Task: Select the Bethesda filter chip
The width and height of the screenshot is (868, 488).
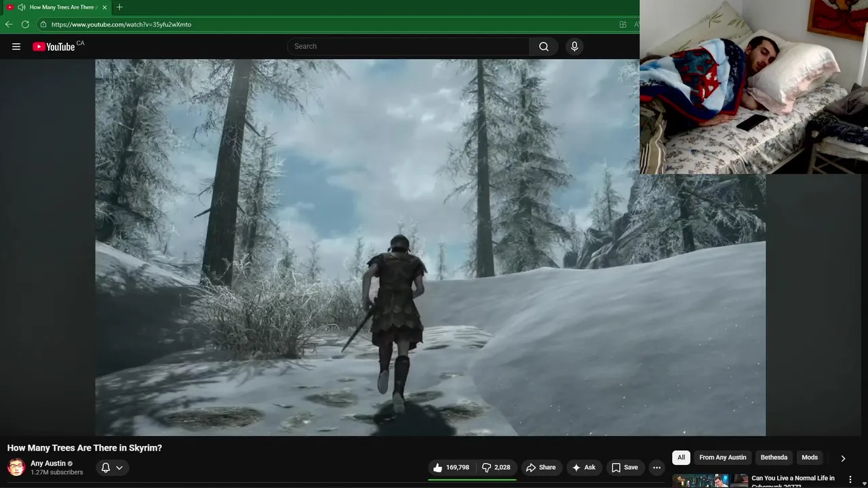Action: (x=774, y=457)
